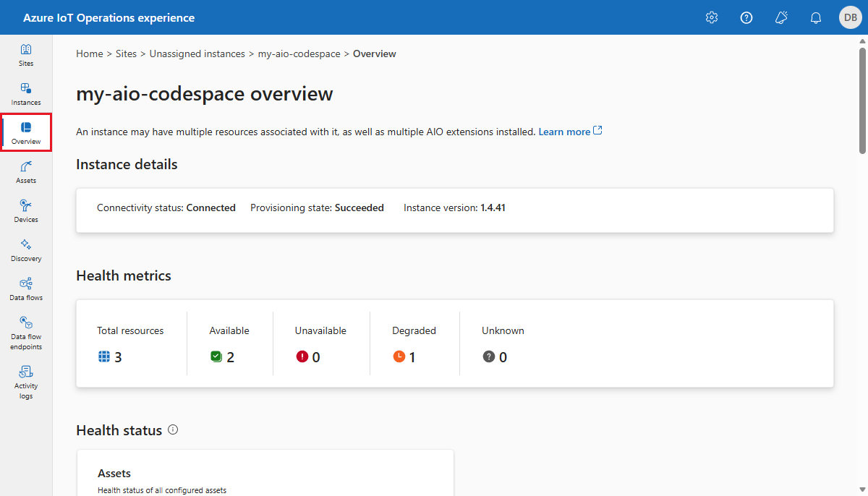Open the Help question mark icon
Image resolution: width=868 pixels, height=496 pixels.
(x=746, y=17)
